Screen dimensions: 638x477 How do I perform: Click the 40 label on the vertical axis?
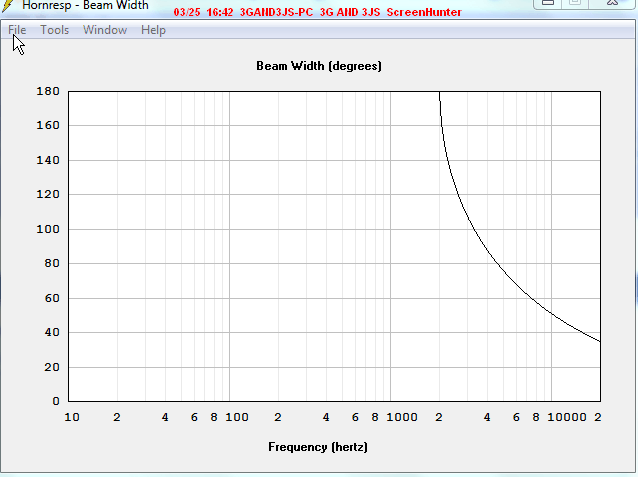[x=52, y=333]
